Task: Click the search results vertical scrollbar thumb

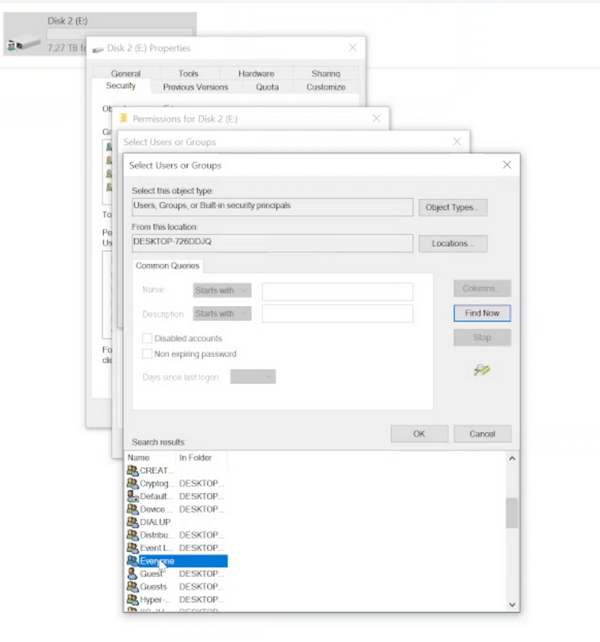Action: pyautogui.click(x=512, y=512)
